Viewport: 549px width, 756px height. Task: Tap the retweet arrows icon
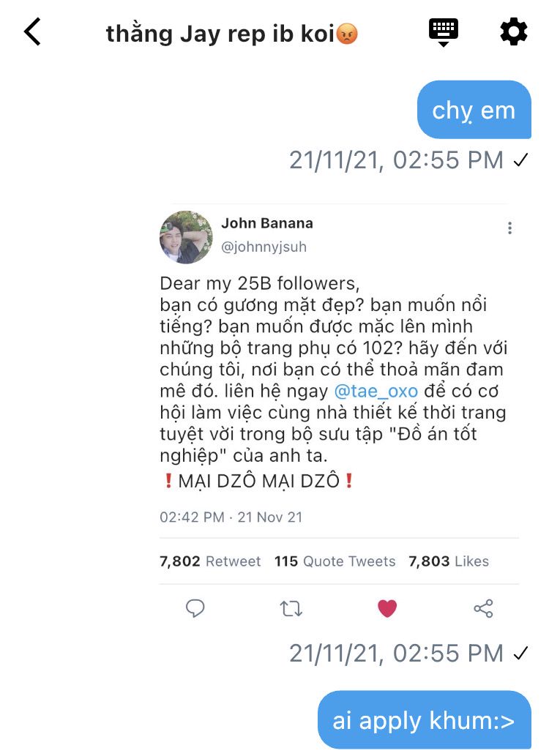click(291, 609)
